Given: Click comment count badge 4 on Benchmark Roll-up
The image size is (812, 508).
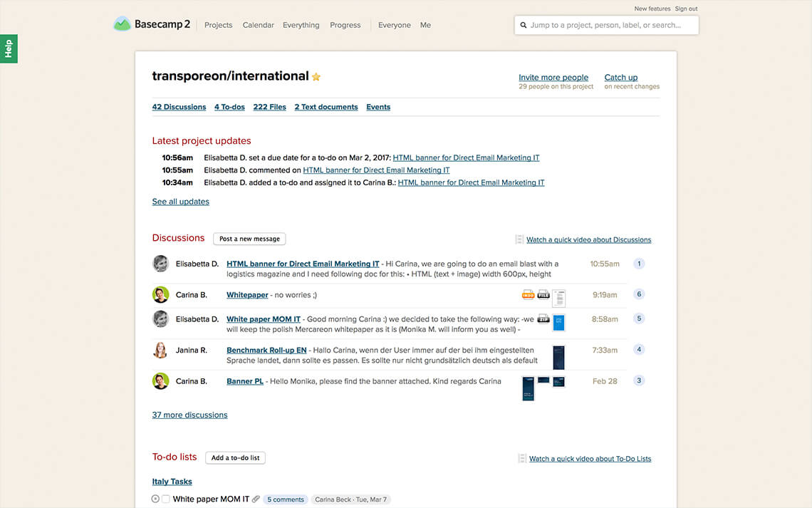Looking at the screenshot, I should click(639, 350).
